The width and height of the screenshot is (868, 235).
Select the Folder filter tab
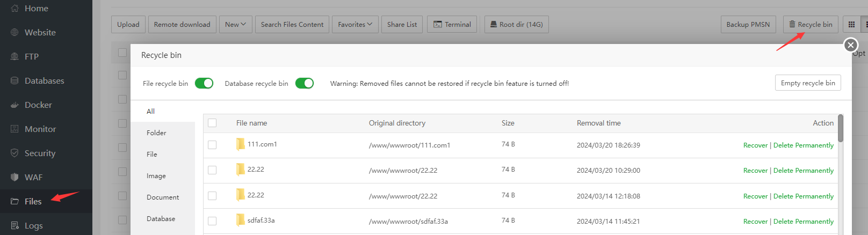pos(156,133)
